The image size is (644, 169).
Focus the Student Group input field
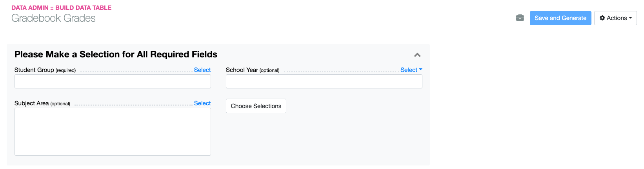point(113,81)
